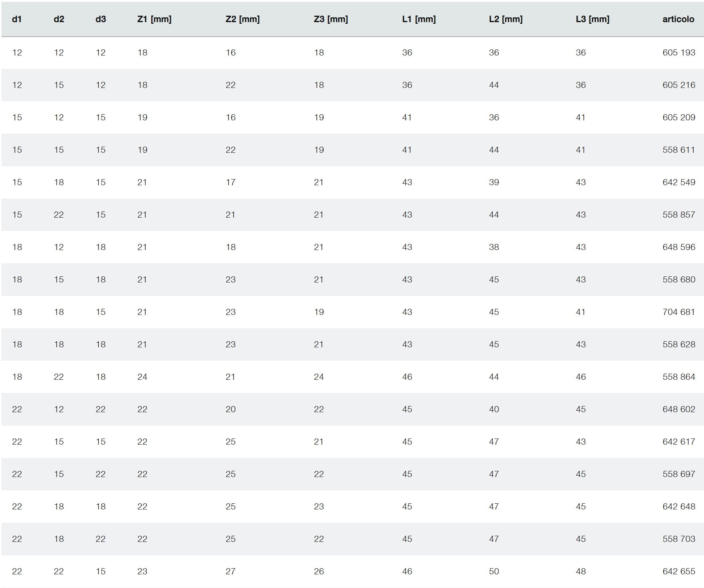Click the d3 column header
The image size is (704, 588).
pyautogui.click(x=101, y=19)
